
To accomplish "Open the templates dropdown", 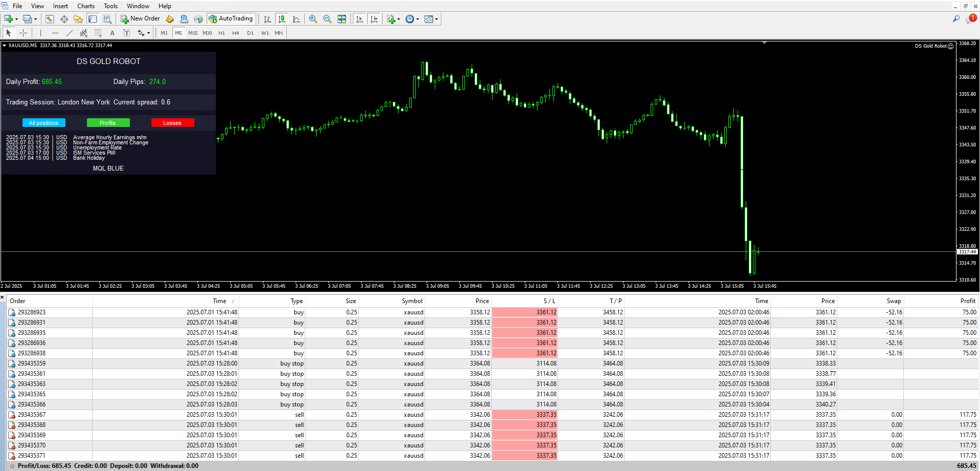I will 431,19.
